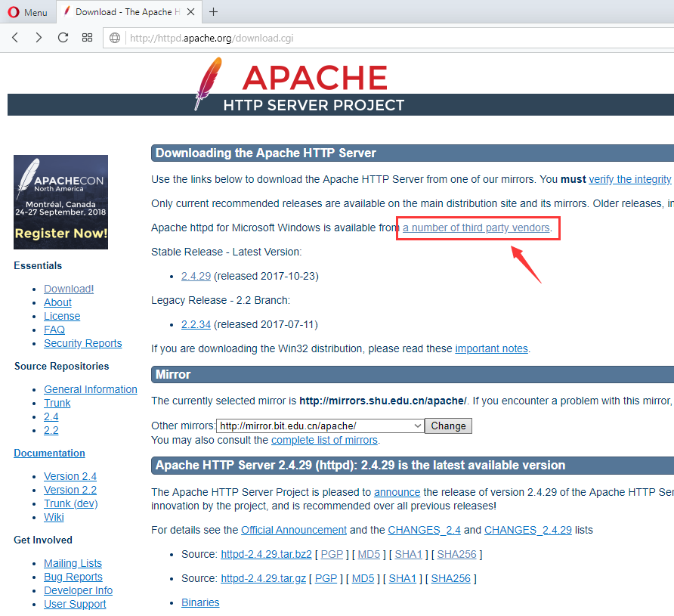The width and height of the screenshot is (674, 616).
Task: Open the CHANGES_2.4.29 link
Action: pos(528,530)
